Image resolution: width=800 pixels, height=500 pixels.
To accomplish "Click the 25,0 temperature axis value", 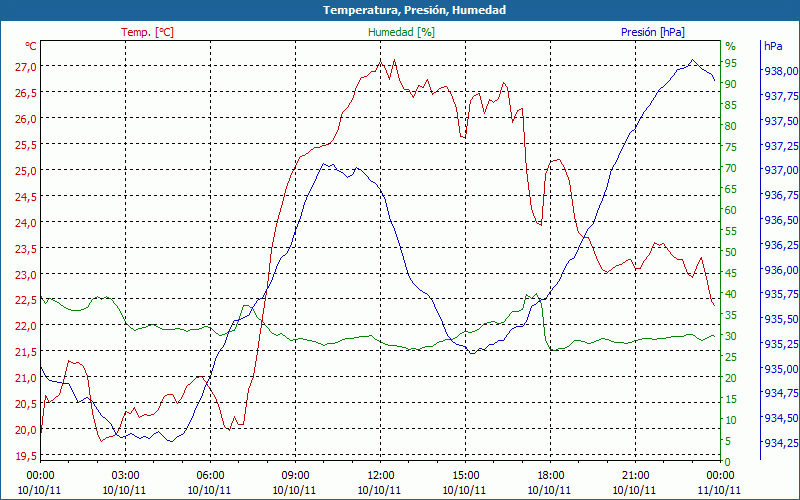I will (26, 170).
